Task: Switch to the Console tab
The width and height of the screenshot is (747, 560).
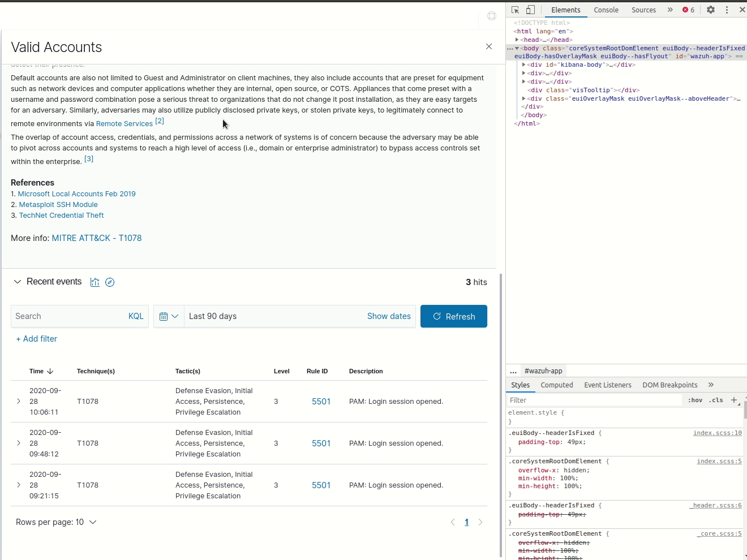Action: click(606, 10)
